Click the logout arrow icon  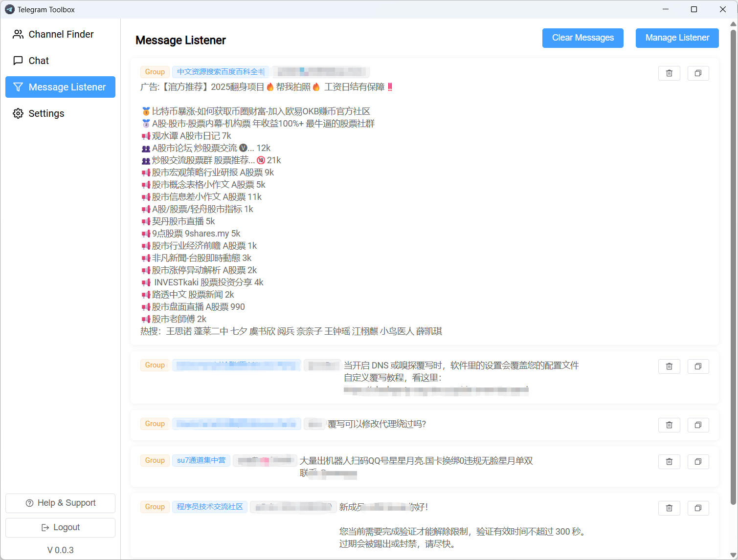(x=44, y=527)
